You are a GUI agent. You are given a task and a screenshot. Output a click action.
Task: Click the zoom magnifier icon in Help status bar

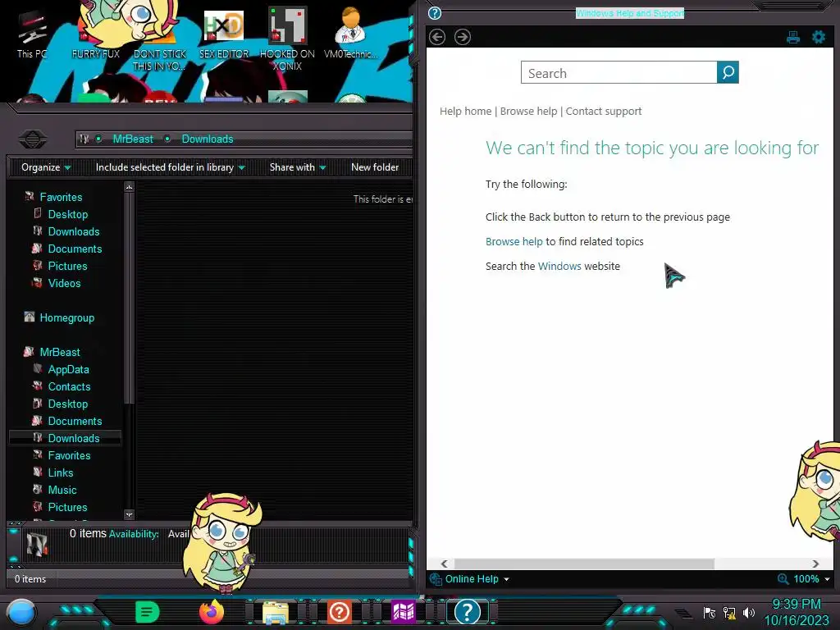tap(783, 579)
